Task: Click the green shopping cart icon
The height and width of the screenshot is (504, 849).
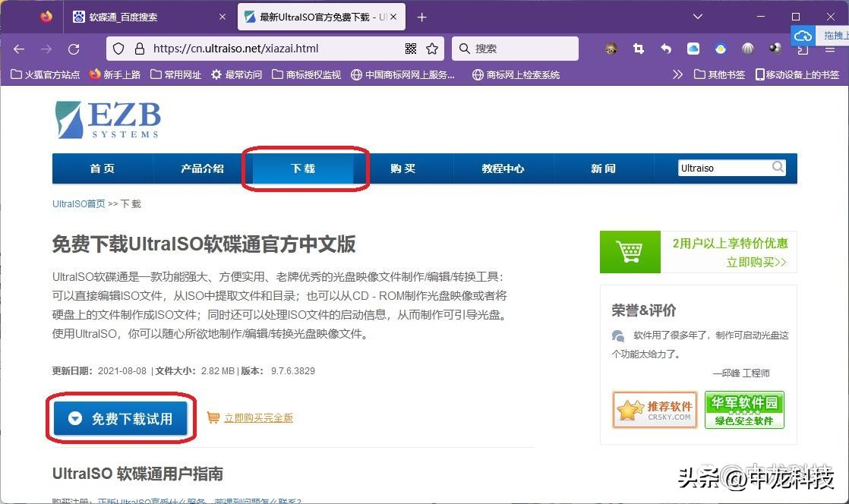Action: click(x=630, y=250)
